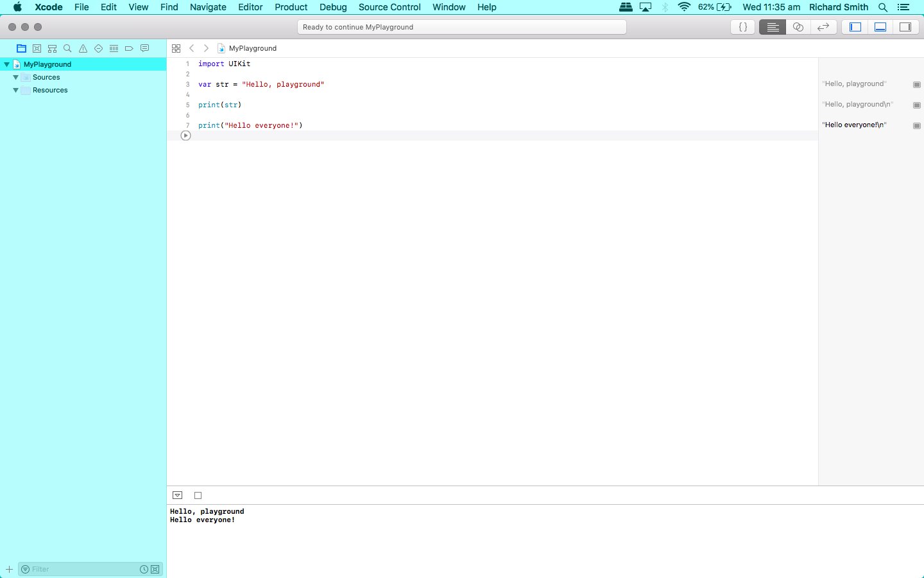Select the Resources folder row
Image resolution: width=924 pixels, height=578 pixels.
[83, 90]
